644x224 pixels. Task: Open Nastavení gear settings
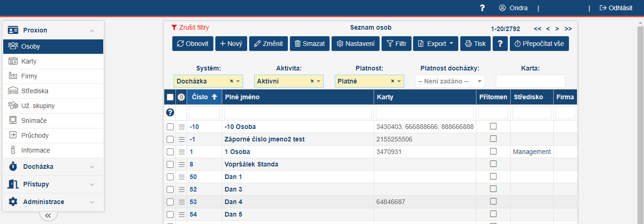click(356, 44)
